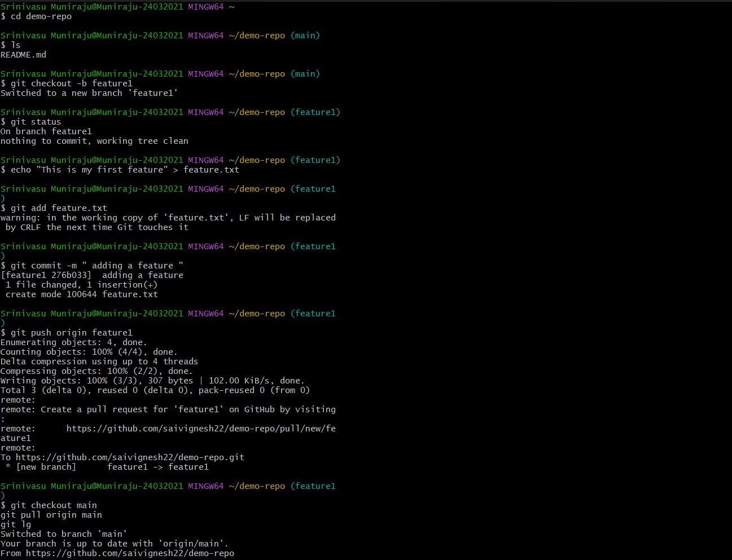Click the 'git status' command line

tap(31, 122)
